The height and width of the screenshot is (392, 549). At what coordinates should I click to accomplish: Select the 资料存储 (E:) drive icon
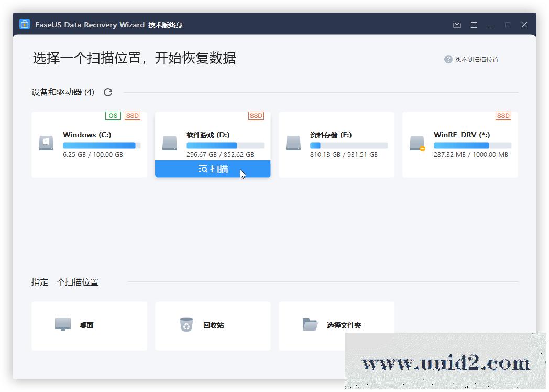[x=293, y=143]
